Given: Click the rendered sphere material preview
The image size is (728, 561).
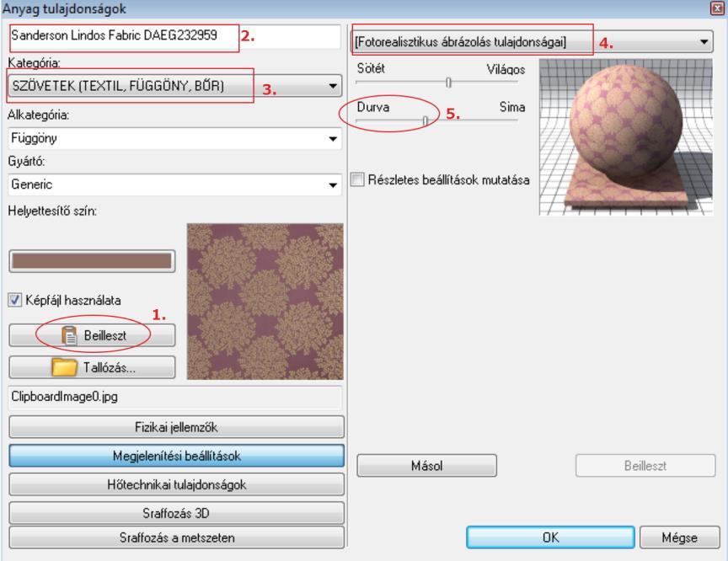Looking at the screenshot, I should tap(626, 137).
